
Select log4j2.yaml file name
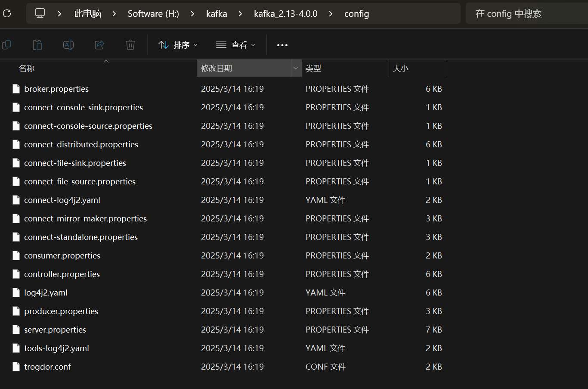tap(46, 293)
